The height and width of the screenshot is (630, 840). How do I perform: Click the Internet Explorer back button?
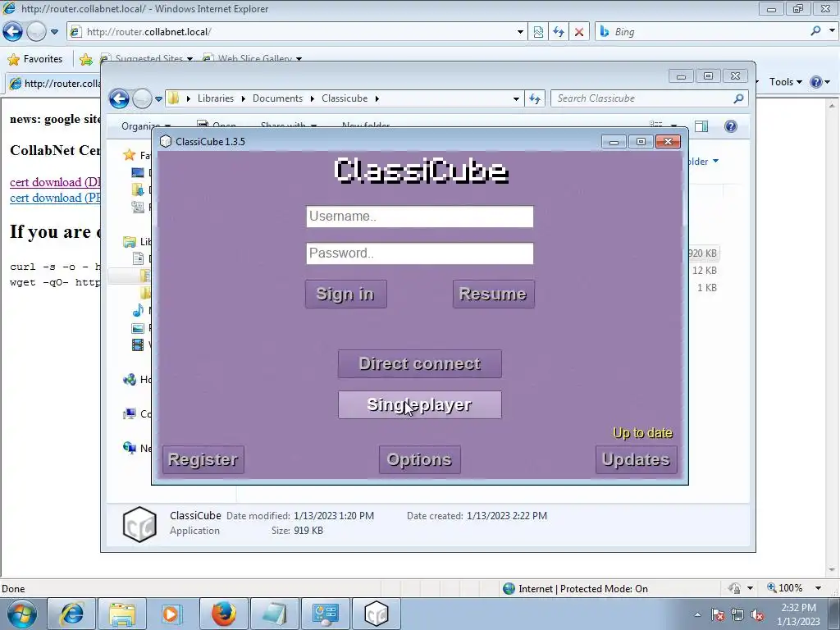point(13,32)
